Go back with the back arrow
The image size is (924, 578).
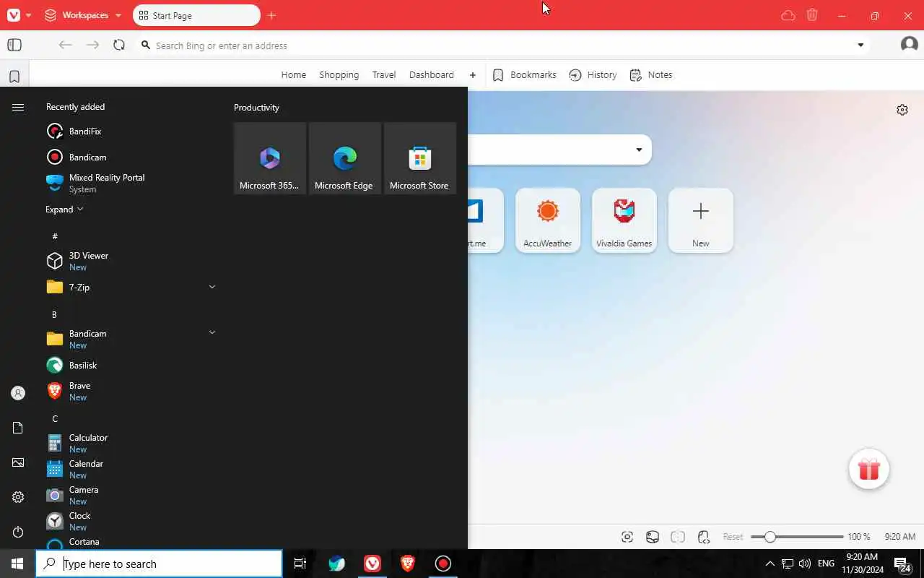tap(65, 45)
